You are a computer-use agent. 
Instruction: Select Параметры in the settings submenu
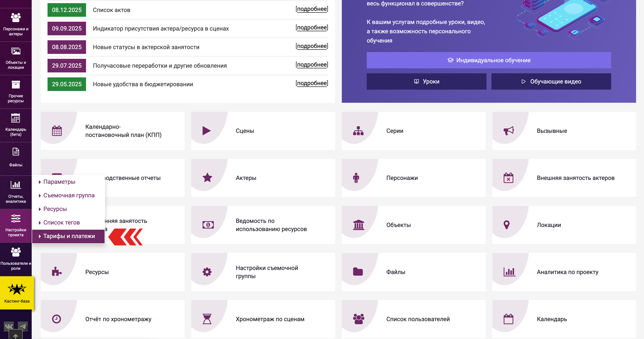(59, 182)
